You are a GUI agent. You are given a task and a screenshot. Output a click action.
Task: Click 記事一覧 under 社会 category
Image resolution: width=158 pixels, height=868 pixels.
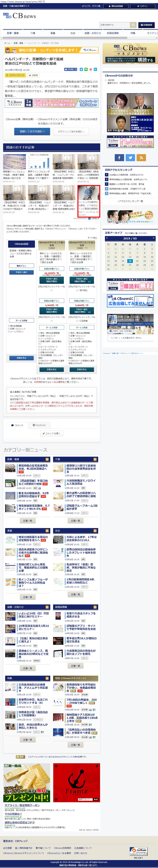76,594
